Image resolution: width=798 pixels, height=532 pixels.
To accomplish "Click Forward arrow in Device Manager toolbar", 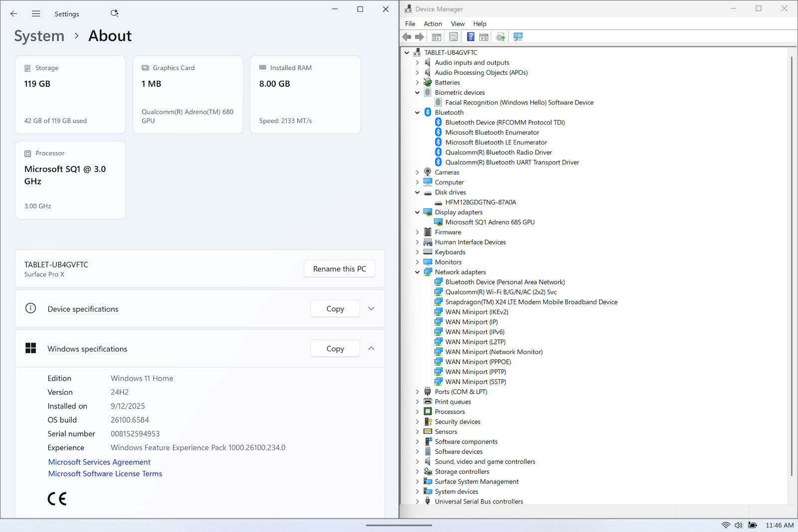I will [419, 37].
